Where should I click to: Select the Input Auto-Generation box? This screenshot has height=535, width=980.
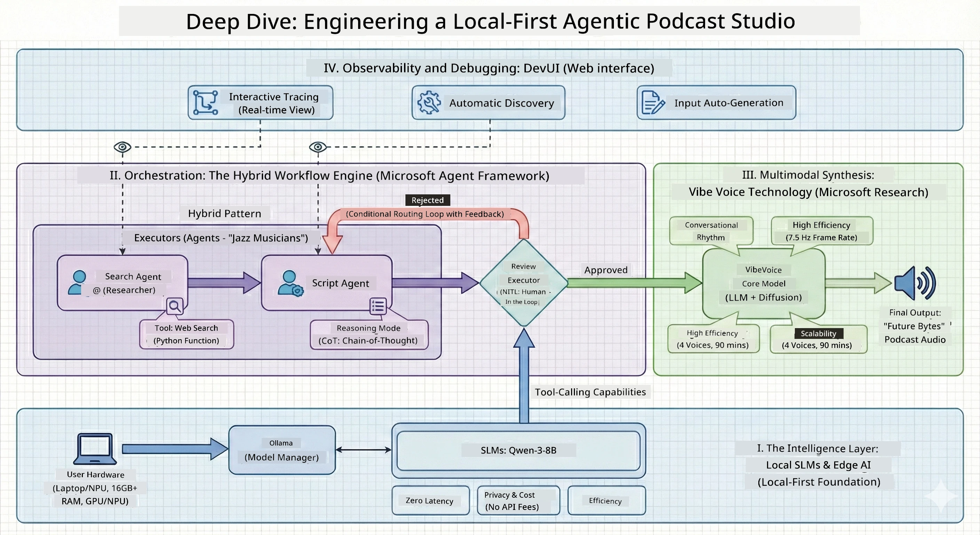coord(716,103)
